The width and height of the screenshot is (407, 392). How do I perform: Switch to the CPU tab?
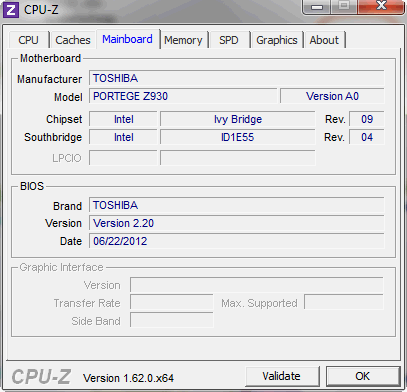(29, 40)
